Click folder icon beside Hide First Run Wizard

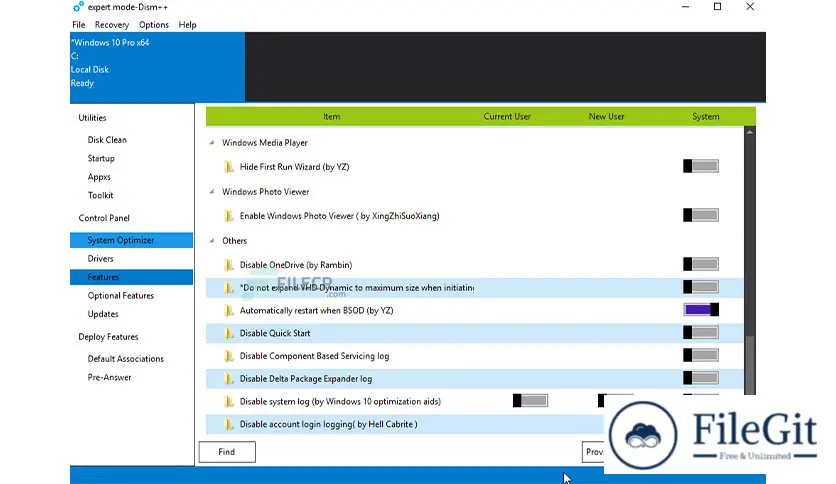pyautogui.click(x=229, y=167)
